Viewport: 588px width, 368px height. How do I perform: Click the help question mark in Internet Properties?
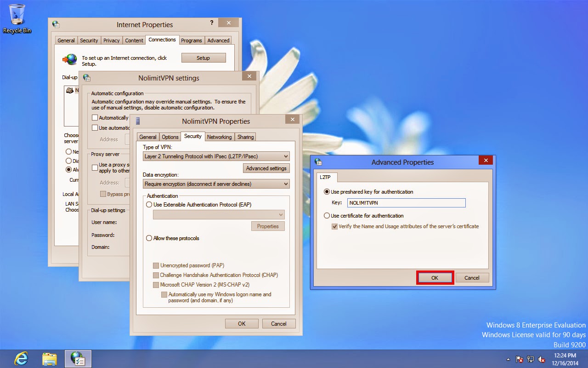[212, 23]
